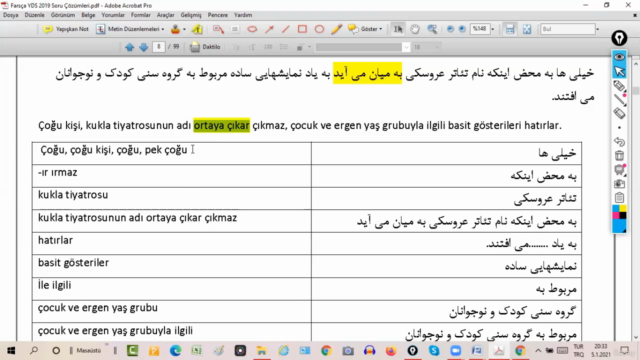Toggle fit one full page view

tap(527, 29)
